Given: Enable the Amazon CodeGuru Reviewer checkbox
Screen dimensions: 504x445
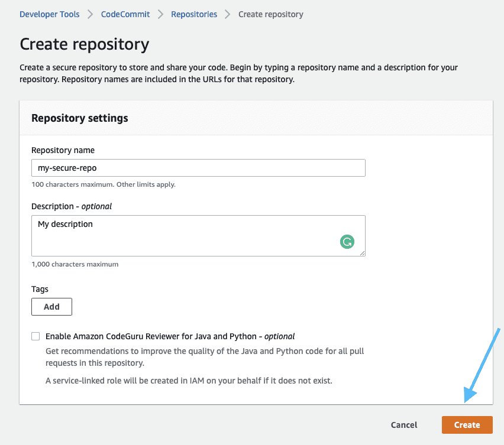Looking at the screenshot, I should click(x=35, y=336).
